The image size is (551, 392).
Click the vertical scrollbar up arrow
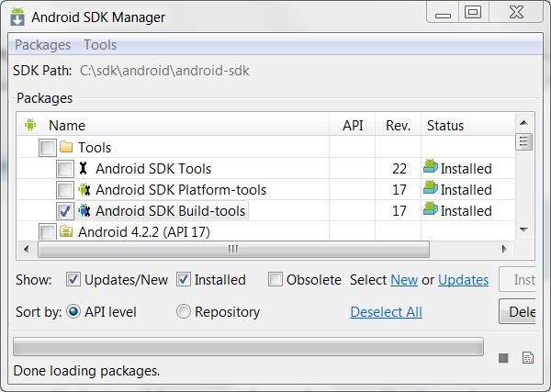[523, 123]
